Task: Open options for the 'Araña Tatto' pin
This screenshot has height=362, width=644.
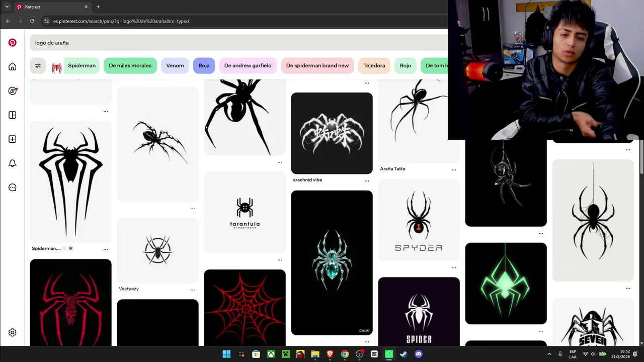Action: click(x=454, y=169)
